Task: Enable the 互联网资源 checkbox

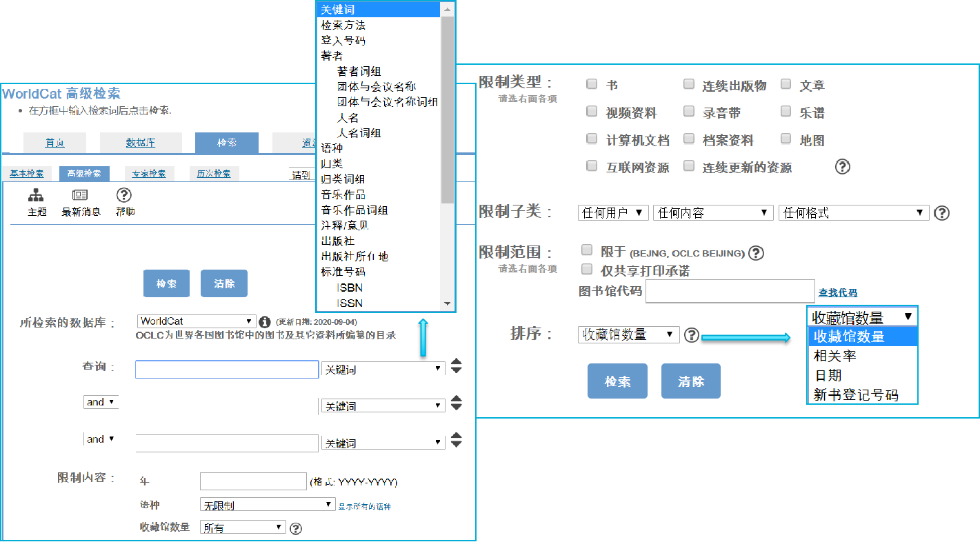Action: 592,166
